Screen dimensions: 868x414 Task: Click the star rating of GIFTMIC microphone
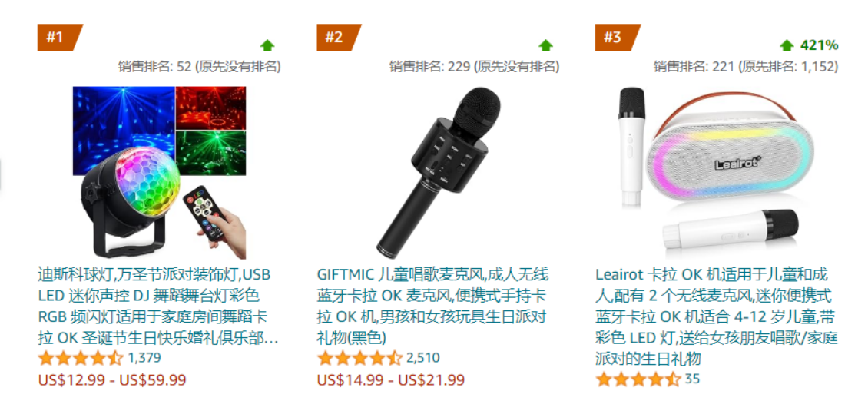(x=359, y=358)
